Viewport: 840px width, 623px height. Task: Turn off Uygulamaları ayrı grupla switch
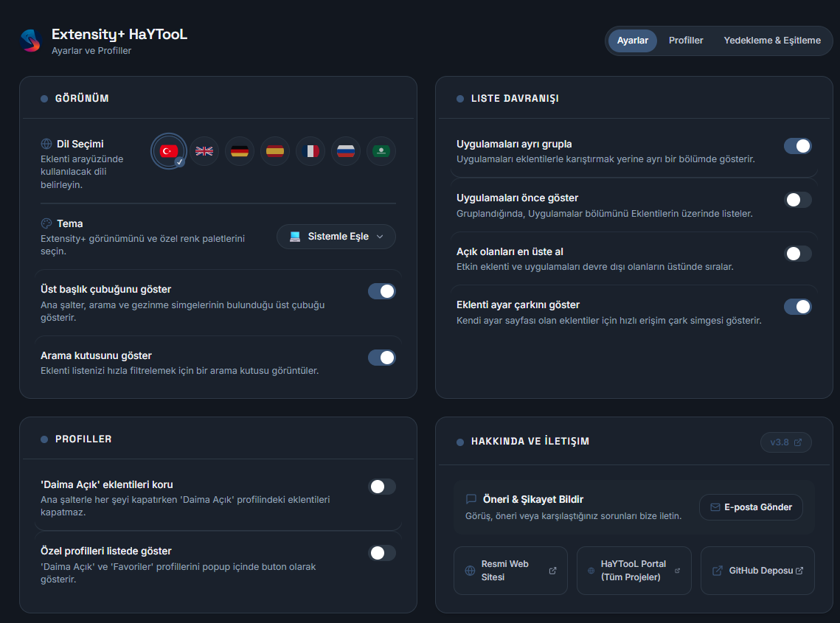pyautogui.click(x=798, y=146)
